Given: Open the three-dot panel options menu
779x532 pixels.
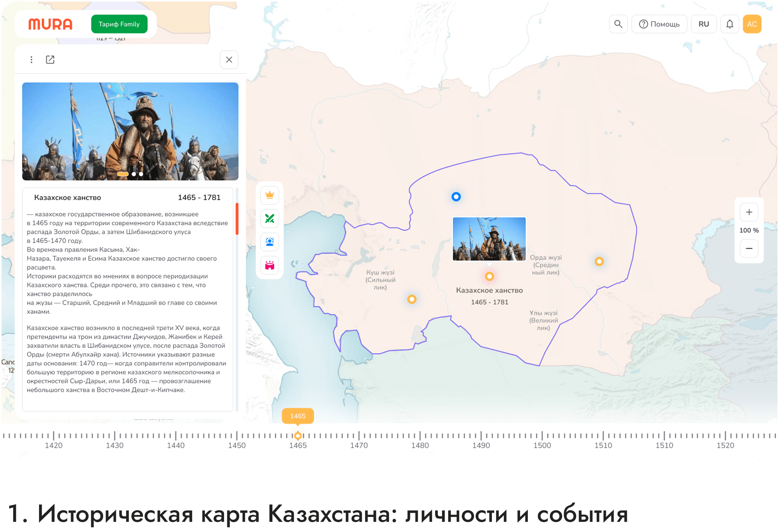Looking at the screenshot, I should click(x=31, y=59).
